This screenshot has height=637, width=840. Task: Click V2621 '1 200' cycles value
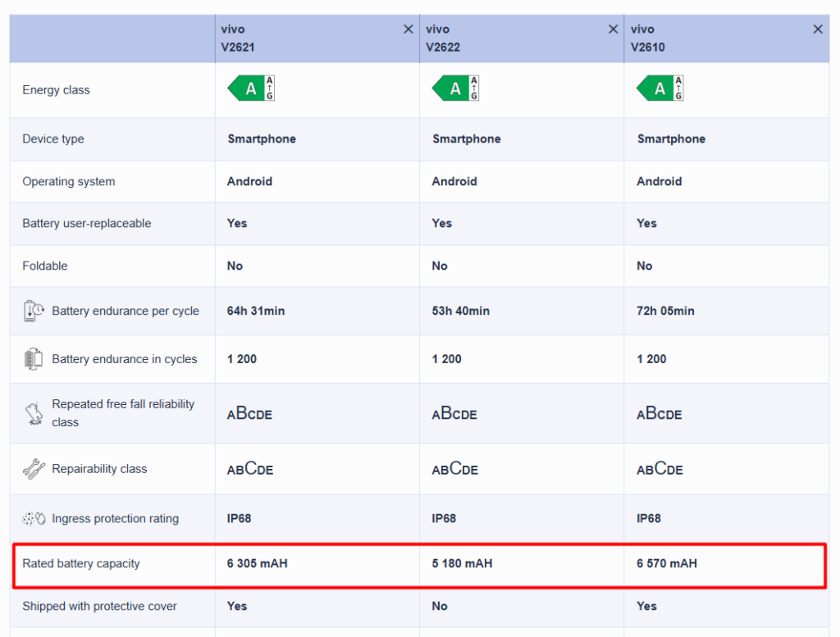242,359
